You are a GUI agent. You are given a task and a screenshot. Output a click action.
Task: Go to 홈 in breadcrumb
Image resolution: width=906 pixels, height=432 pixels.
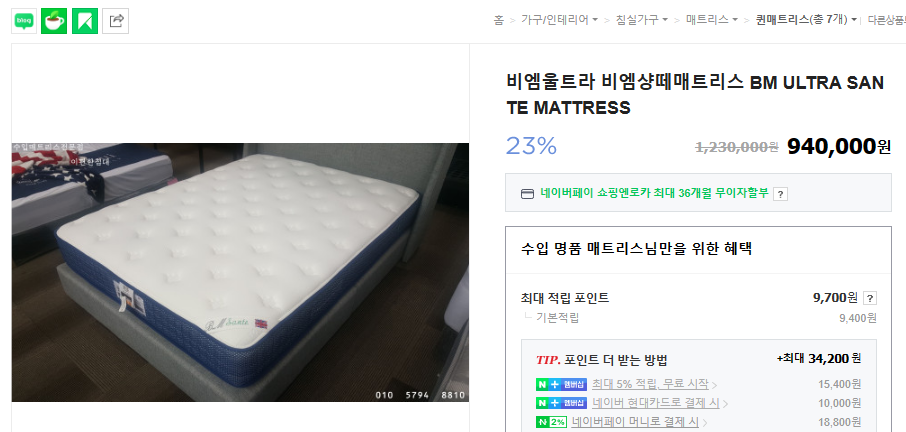[499, 20]
